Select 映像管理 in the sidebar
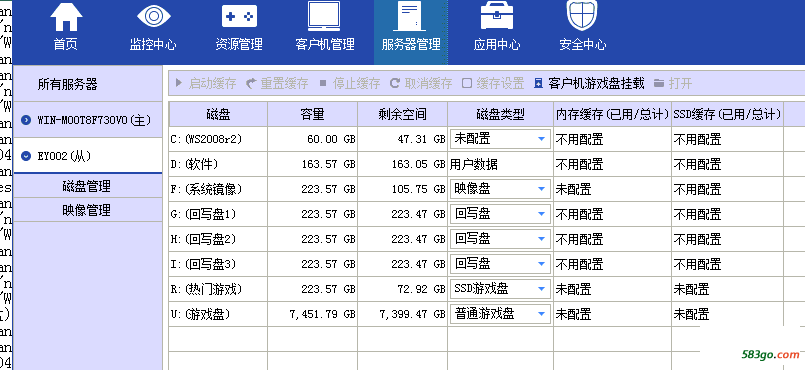Image resolution: width=805 pixels, height=370 pixels. (87, 210)
